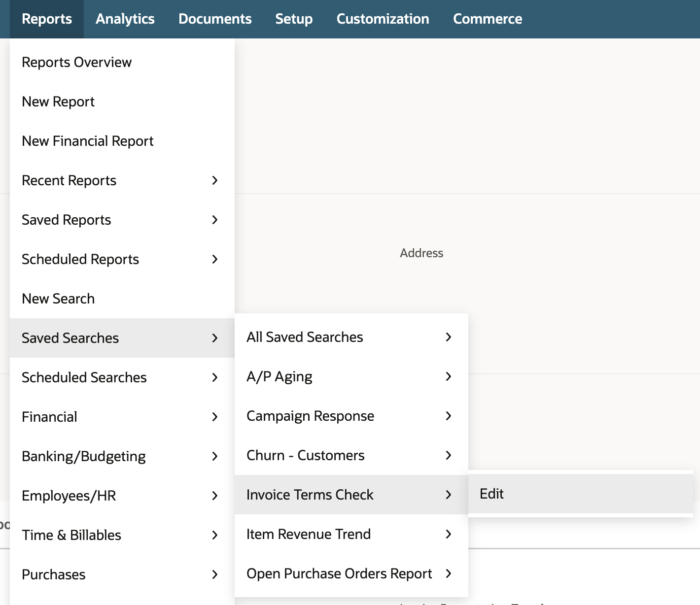Image resolution: width=700 pixels, height=605 pixels.
Task: Select the Financial menu item
Action: pyautogui.click(x=122, y=417)
